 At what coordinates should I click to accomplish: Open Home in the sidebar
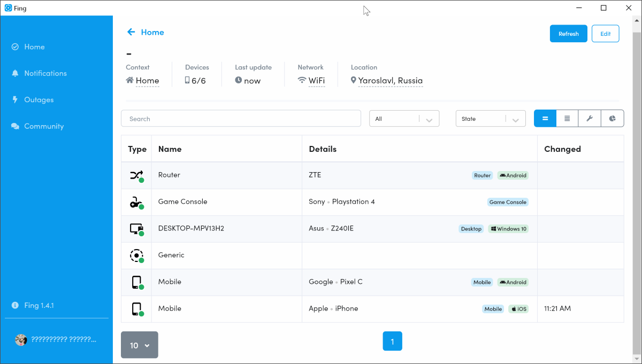[34, 47]
